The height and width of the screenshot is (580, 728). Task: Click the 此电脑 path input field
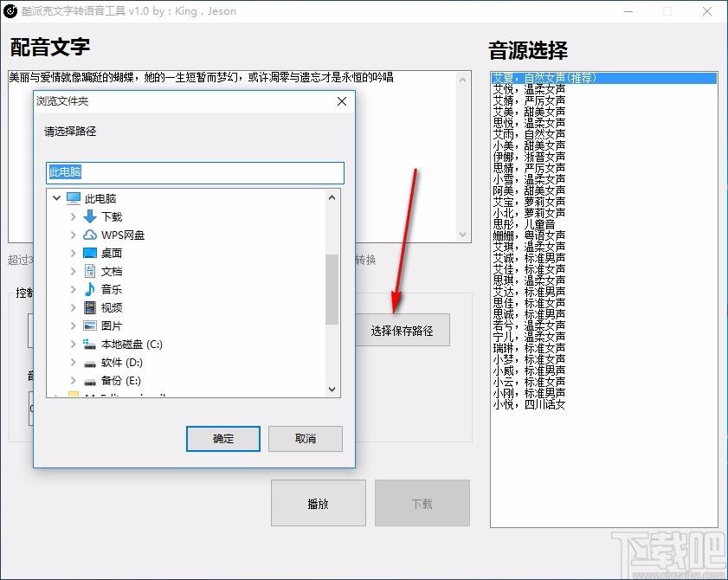click(x=195, y=172)
